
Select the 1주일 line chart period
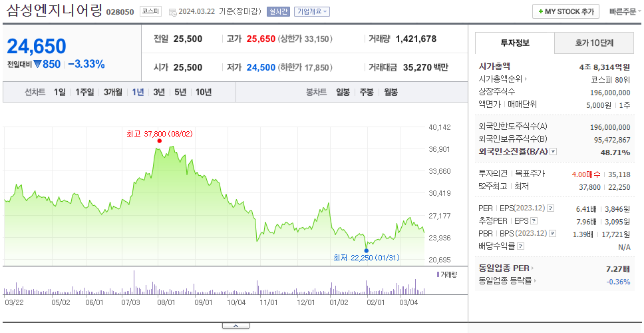point(84,92)
